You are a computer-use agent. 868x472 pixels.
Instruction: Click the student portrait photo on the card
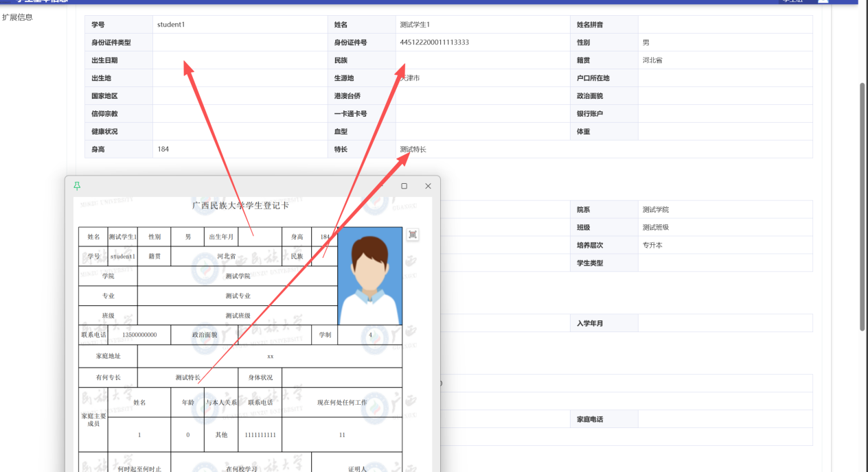[370, 276]
